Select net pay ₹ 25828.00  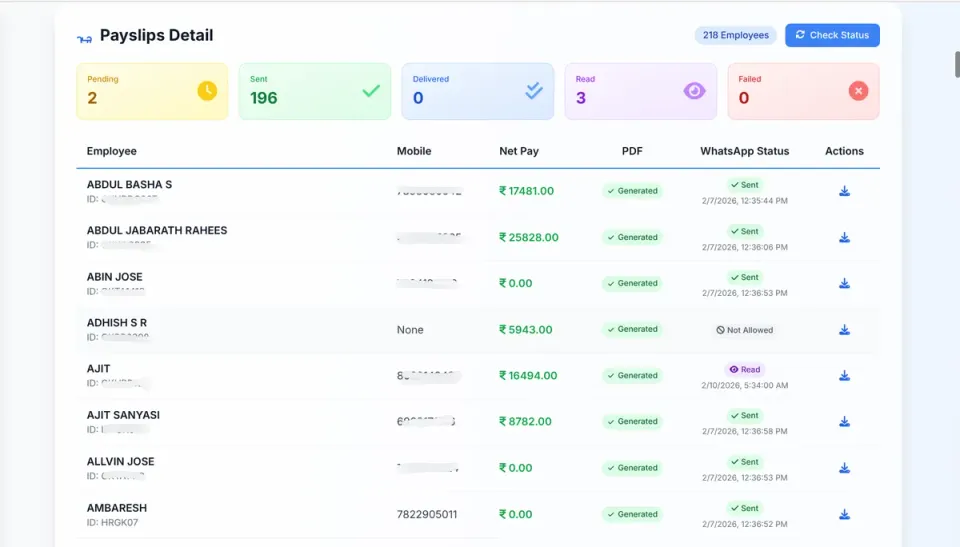pyautogui.click(x=528, y=237)
